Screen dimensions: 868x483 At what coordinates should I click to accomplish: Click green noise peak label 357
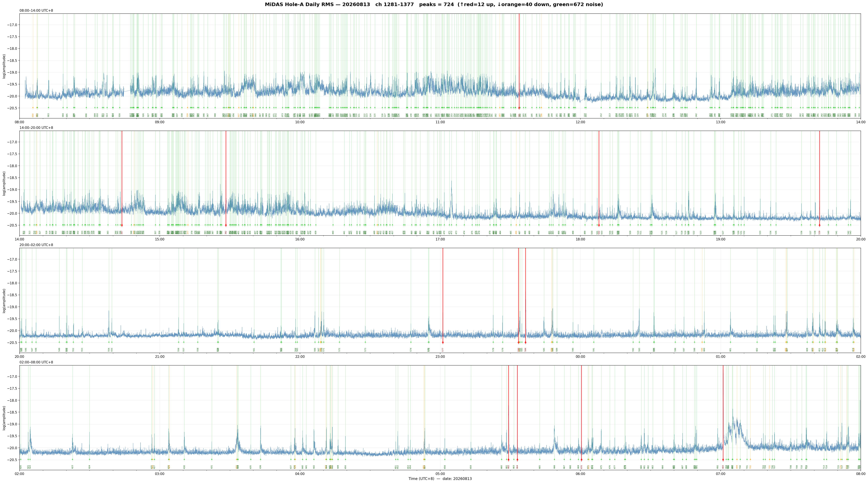pos(155,232)
